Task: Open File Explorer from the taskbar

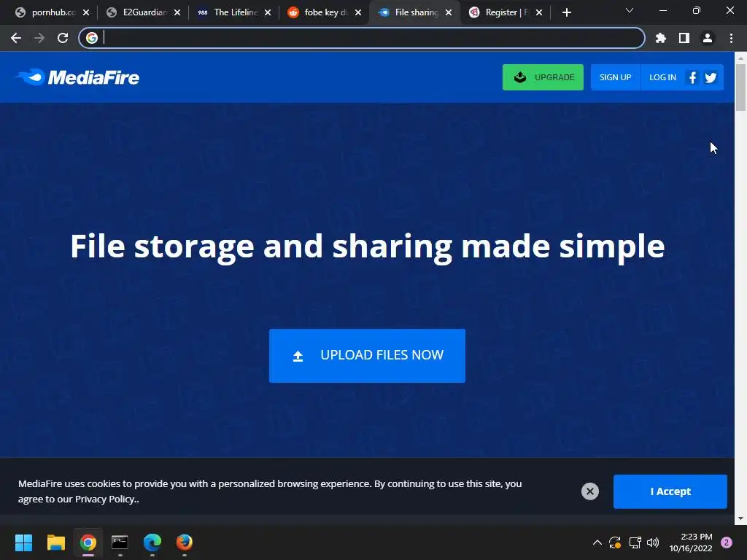Action: [x=55, y=542]
